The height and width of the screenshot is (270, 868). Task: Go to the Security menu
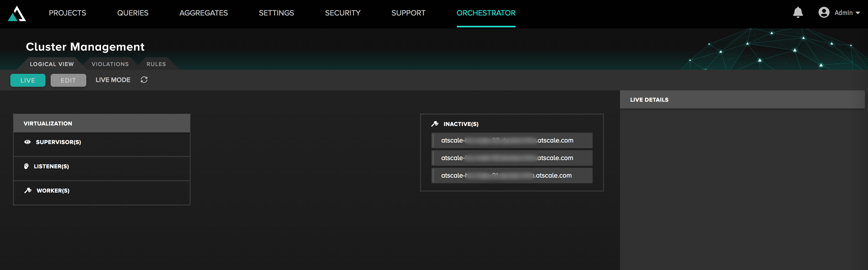(x=343, y=13)
